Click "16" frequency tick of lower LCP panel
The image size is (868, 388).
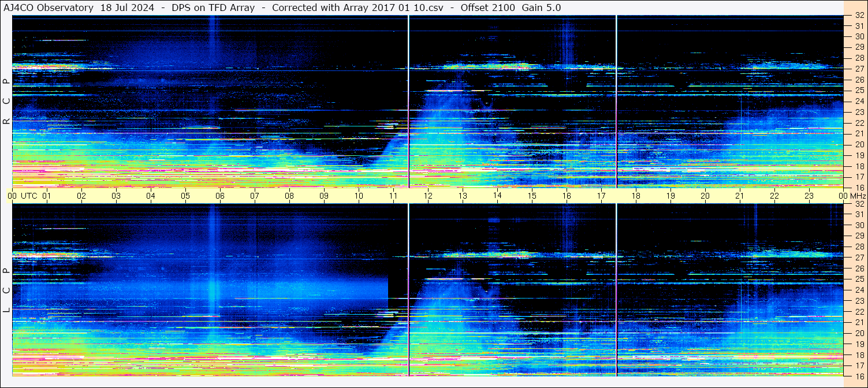pos(859,376)
